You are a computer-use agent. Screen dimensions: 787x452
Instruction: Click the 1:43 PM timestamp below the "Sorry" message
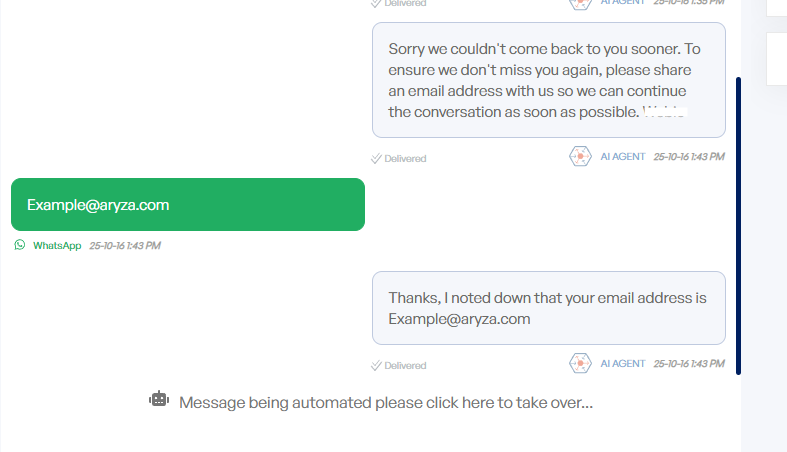click(x=689, y=157)
